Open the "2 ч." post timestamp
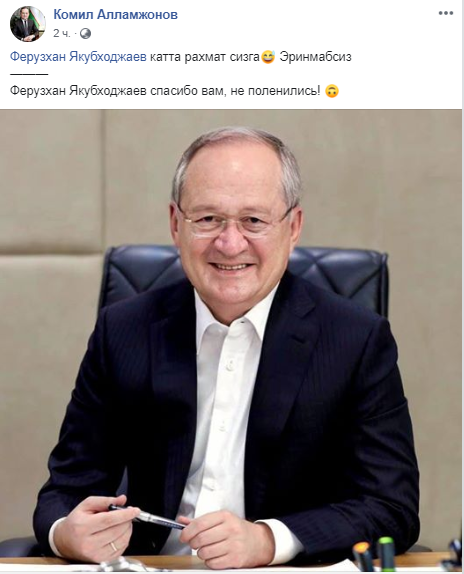 61,34
